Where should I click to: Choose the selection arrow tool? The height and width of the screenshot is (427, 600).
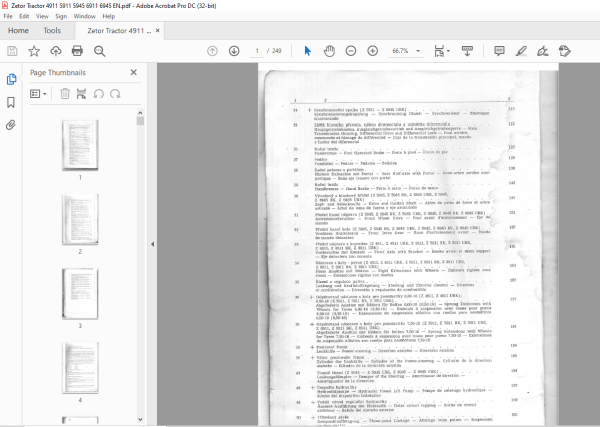pos(307,51)
